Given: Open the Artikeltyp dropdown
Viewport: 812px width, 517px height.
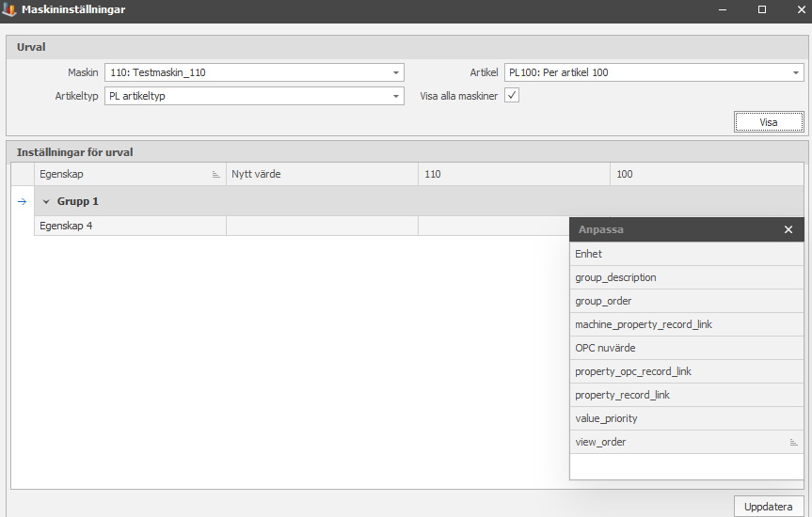Looking at the screenshot, I should pyautogui.click(x=395, y=96).
